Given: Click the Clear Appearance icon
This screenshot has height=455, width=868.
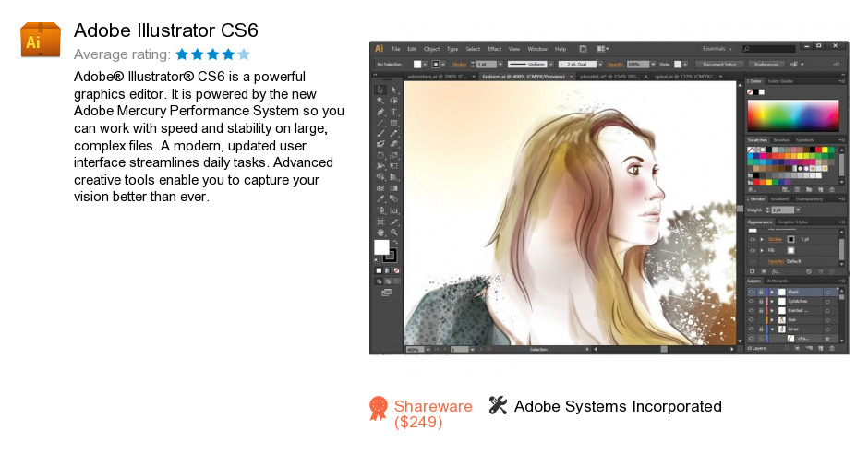Looking at the screenshot, I should pyautogui.click(x=809, y=271).
